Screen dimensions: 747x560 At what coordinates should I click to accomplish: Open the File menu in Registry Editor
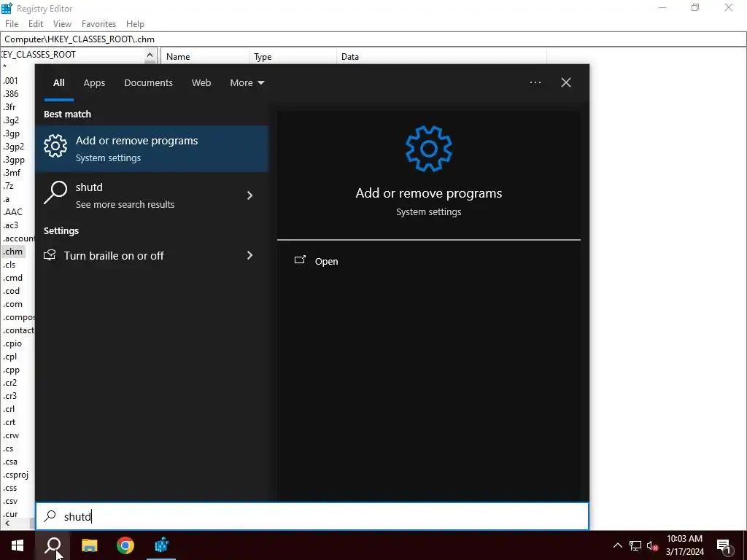pyautogui.click(x=12, y=24)
